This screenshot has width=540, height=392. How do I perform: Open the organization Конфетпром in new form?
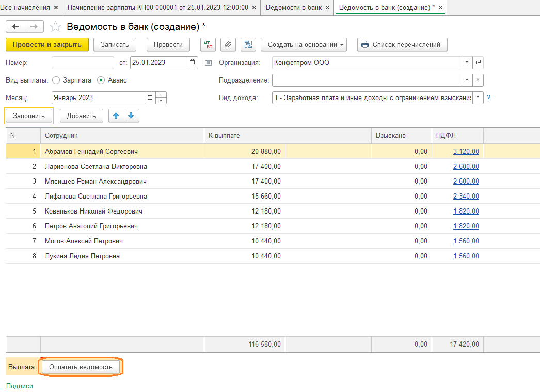tap(478, 63)
